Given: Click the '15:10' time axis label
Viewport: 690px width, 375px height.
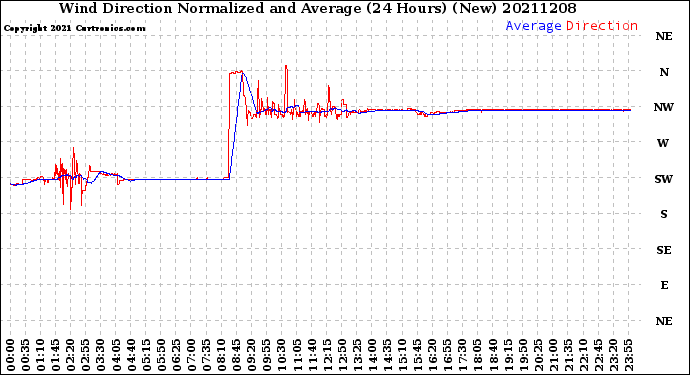Looking at the screenshot, I should (x=402, y=355).
